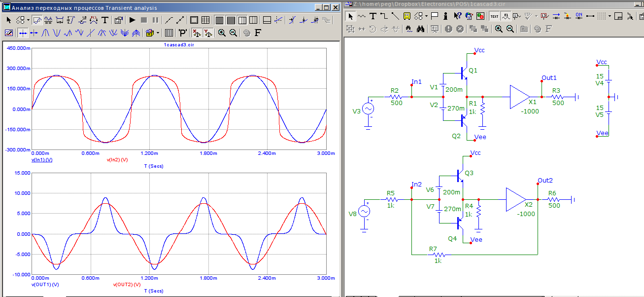Click the v(OUT2) (V) waveform label
This screenshot has height=297, width=644.
[x=127, y=285]
